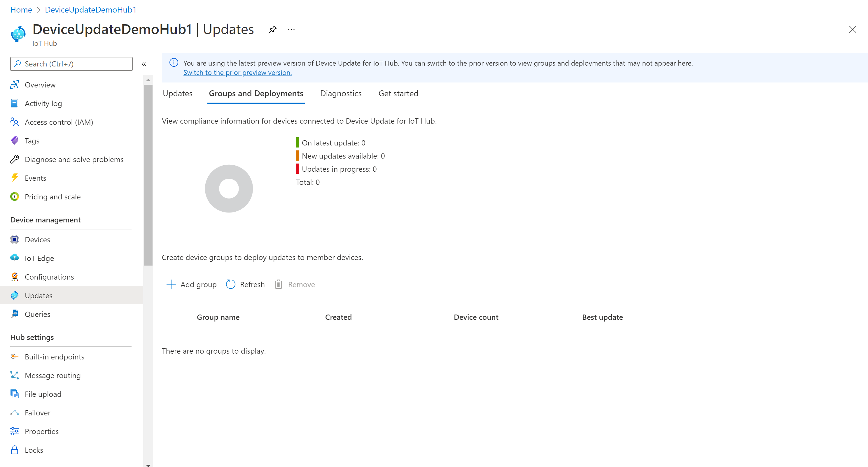Click the DeviceUpdateDemoHub1 breadcrumb
This screenshot has height=467, width=868.
(90, 9)
